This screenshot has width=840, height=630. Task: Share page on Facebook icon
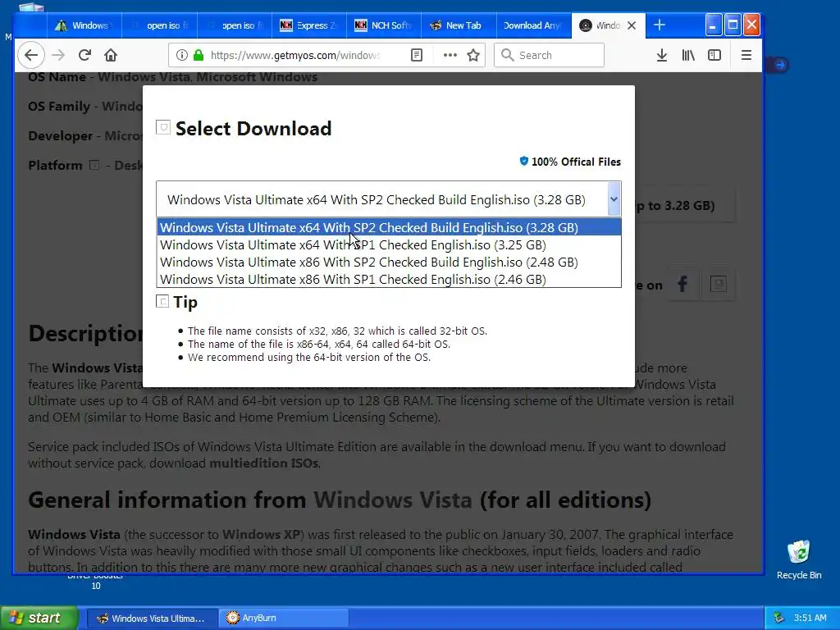682,284
